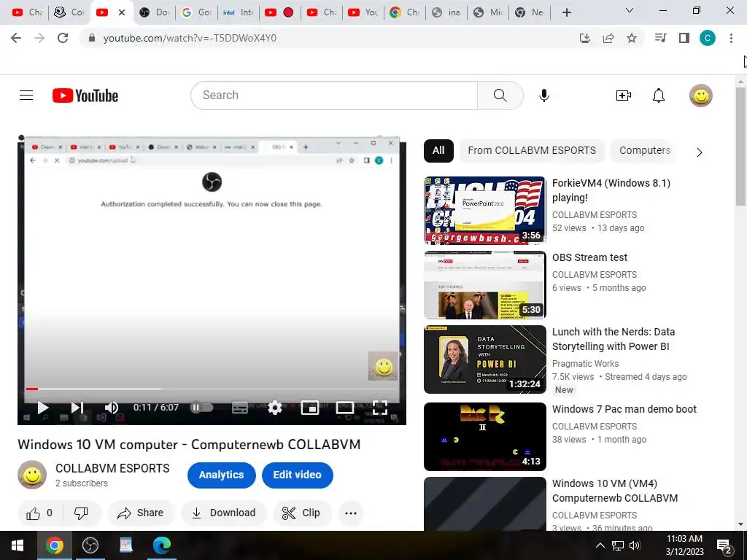Select the From COLLABVM ESPORTS chip
Screen dimensions: 747x560
(532, 150)
